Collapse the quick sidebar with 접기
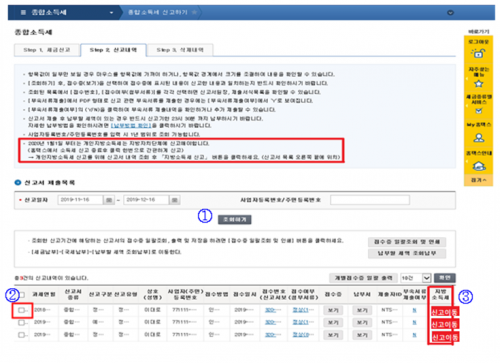The image size is (500, 363). (478, 180)
